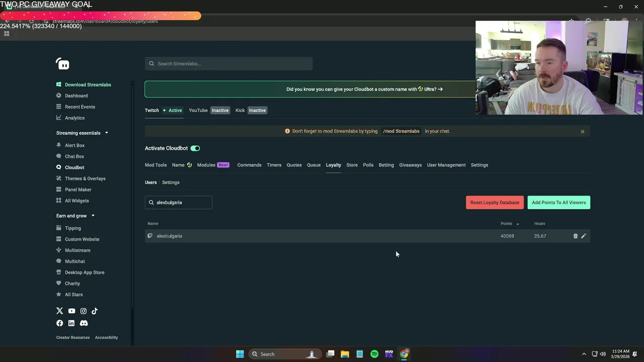Dismiss the mod Streamlabs notice
Image resolution: width=644 pixels, height=362 pixels.
coord(583,132)
